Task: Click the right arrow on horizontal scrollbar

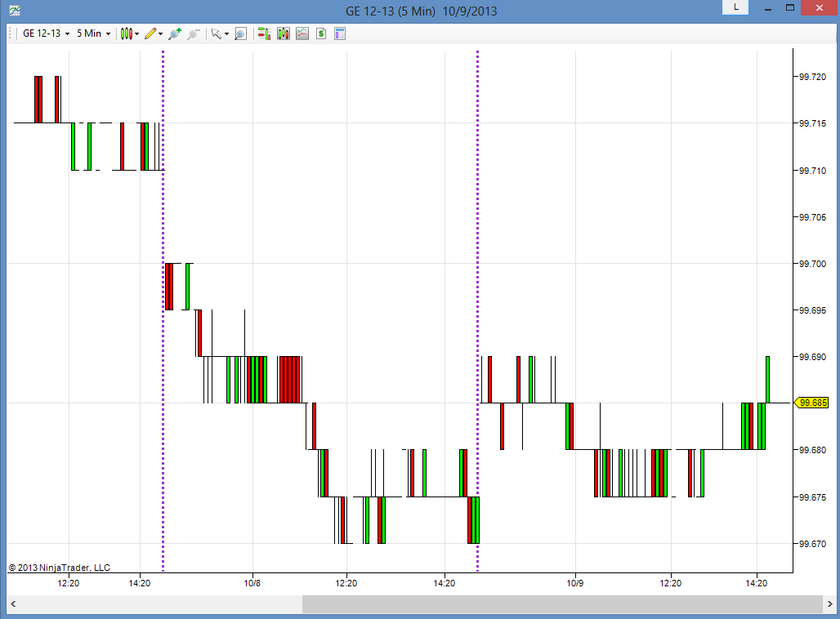Action: tap(829, 604)
